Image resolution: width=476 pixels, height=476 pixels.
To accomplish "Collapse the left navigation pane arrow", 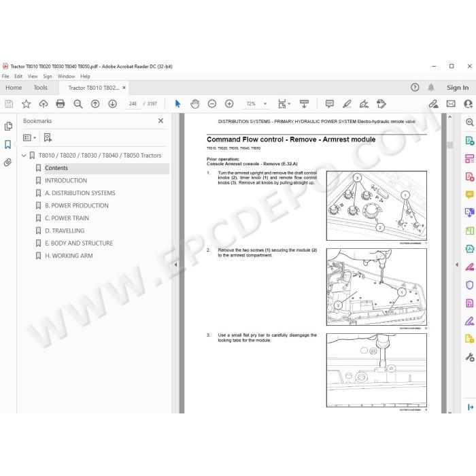I will pos(175,265).
